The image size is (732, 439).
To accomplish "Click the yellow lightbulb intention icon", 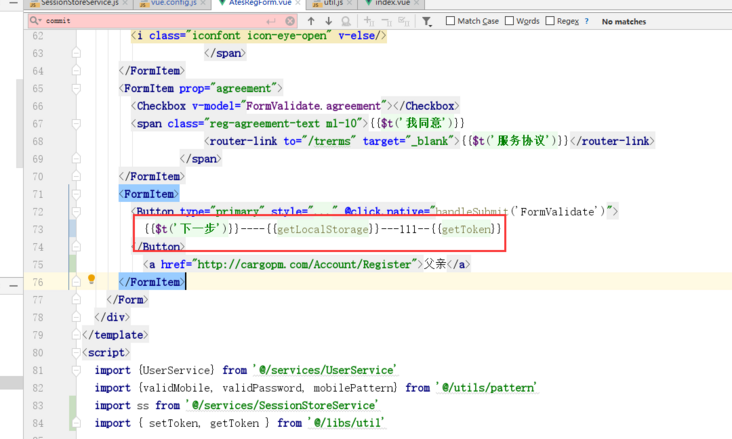I will pyautogui.click(x=92, y=279).
